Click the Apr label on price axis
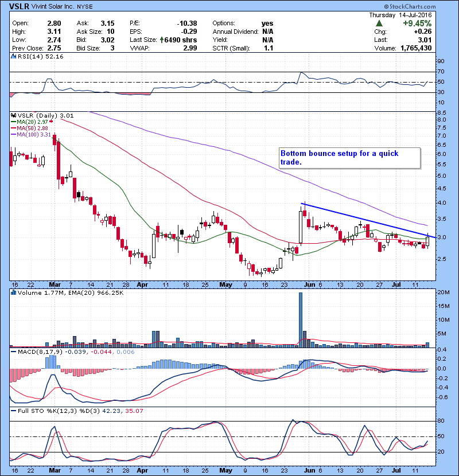This screenshot has width=459, height=476. (142, 285)
